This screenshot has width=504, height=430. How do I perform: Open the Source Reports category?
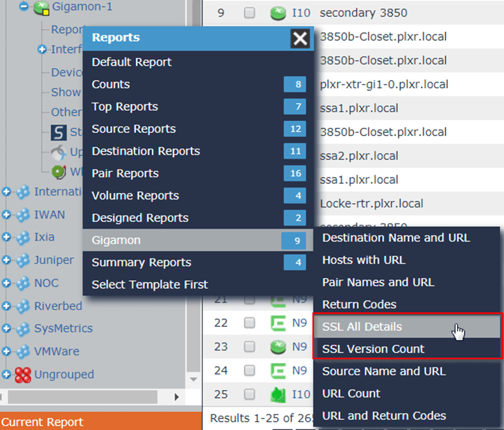click(x=198, y=128)
